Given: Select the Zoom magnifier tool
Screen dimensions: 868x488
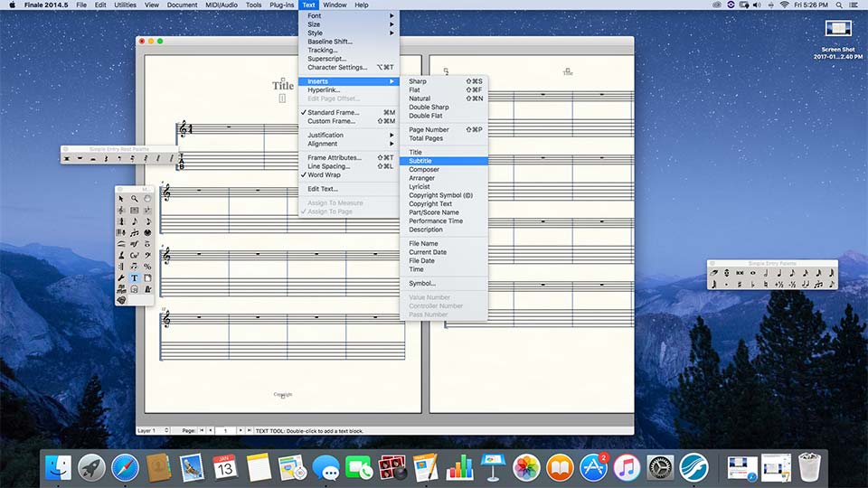Looking at the screenshot, I should (x=135, y=199).
